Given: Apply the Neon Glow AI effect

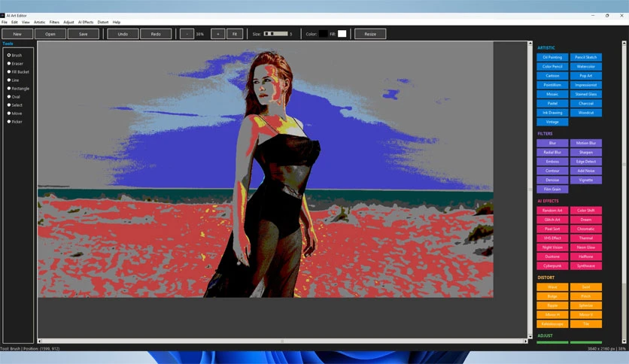Looking at the screenshot, I should tap(585, 247).
